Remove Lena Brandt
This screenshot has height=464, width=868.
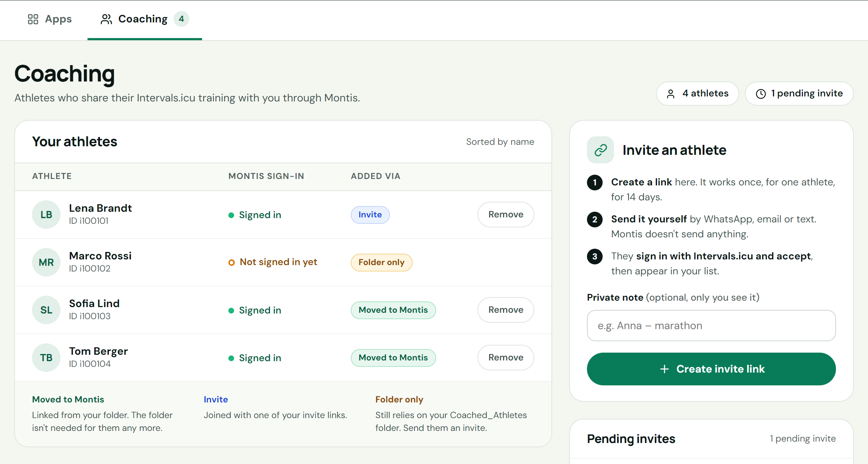[x=506, y=215]
